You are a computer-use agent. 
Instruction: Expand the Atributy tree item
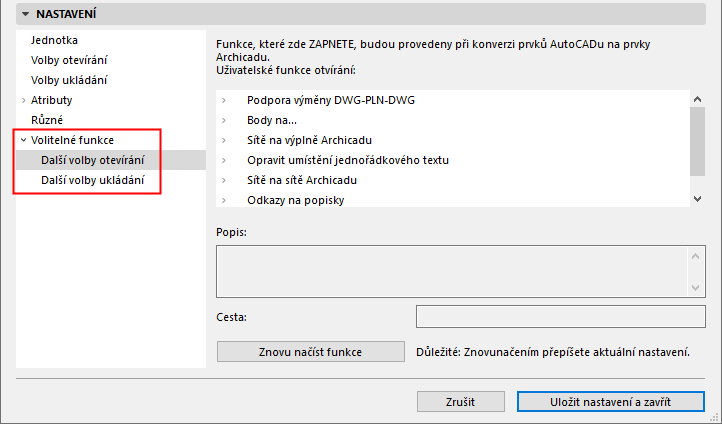tap(23, 100)
